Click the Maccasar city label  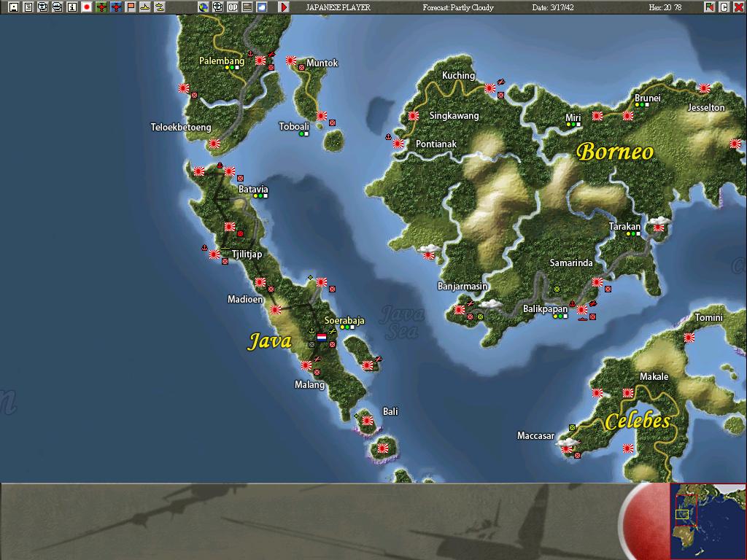click(x=536, y=435)
